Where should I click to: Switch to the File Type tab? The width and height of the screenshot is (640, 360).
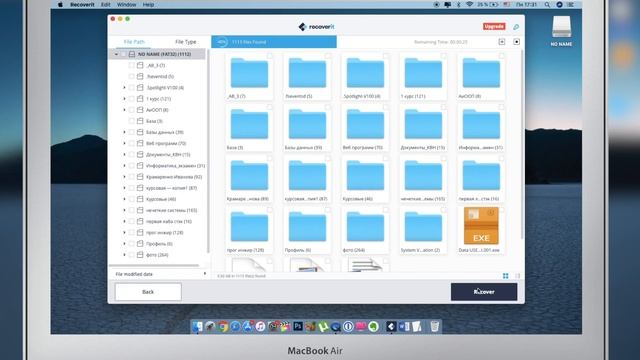point(185,42)
